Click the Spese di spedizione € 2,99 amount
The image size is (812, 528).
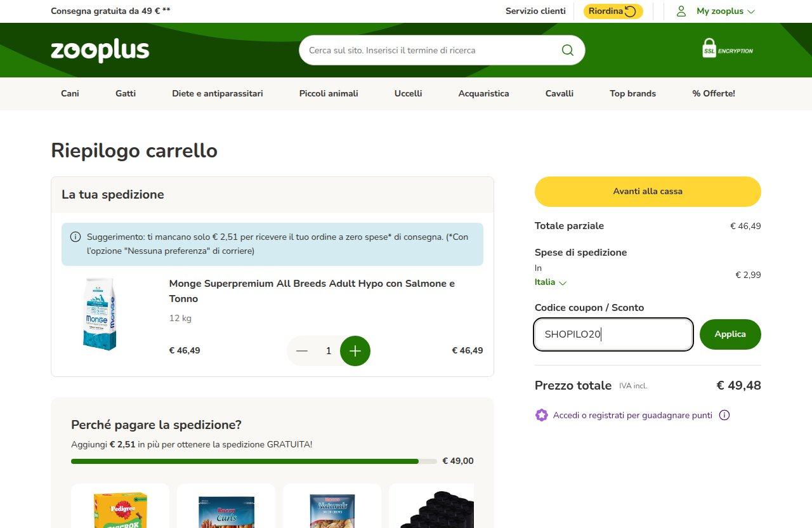pyautogui.click(x=748, y=275)
